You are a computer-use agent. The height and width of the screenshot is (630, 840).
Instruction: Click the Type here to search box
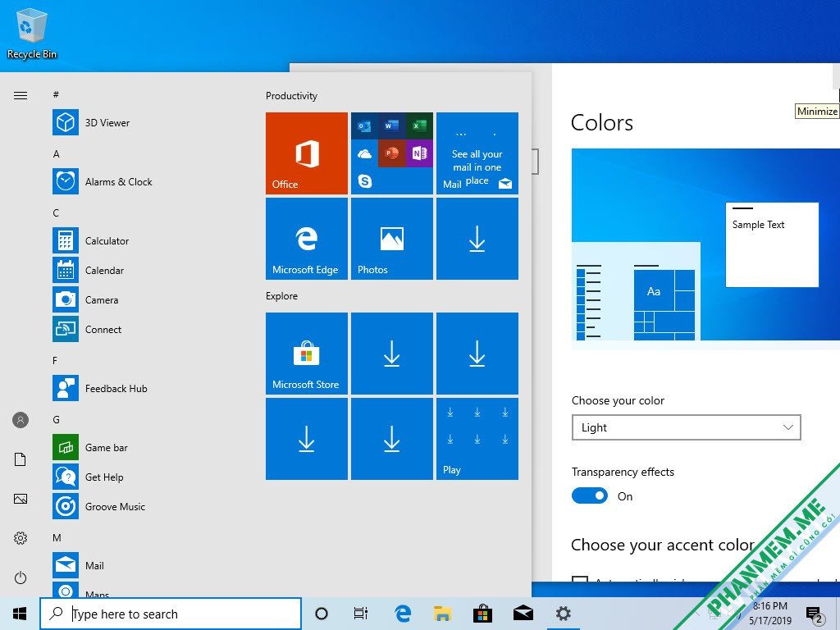point(171,614)
